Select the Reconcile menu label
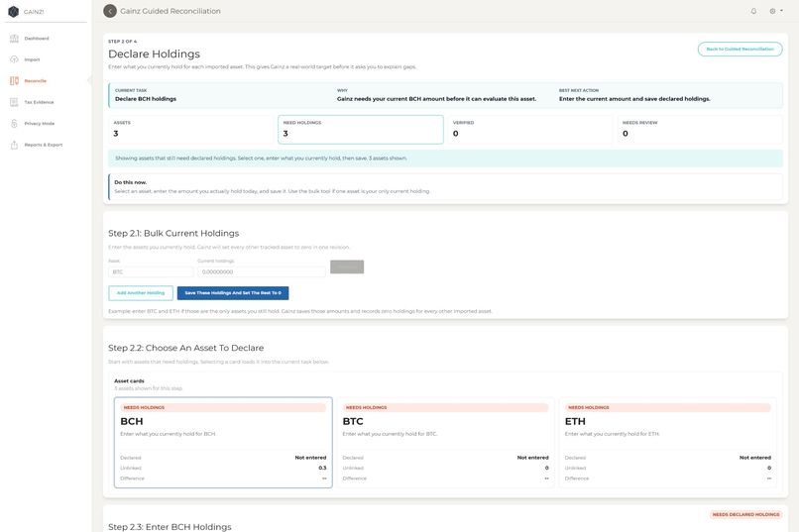 [x=36, y=81]
